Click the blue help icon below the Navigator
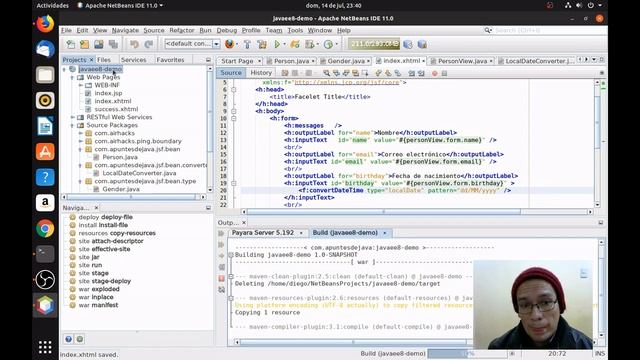This screenshot has width=640, height=360. coord(69,339)
